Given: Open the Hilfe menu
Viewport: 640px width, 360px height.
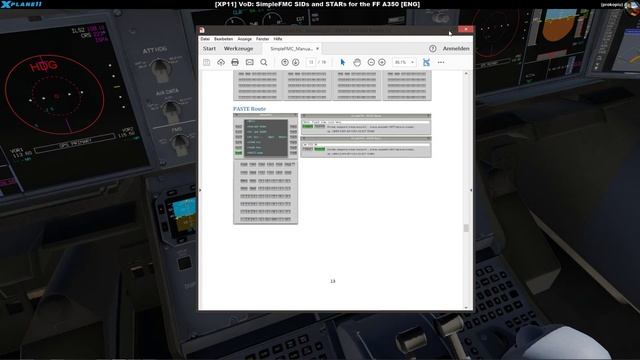Looking at the screenshot, I should [x=278, y=39].
